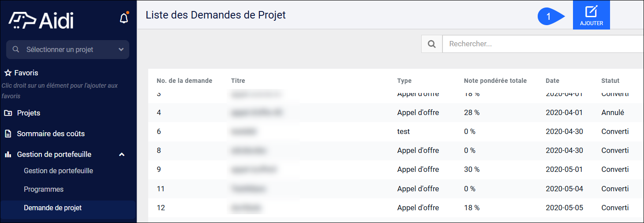Click the Aidi logo

point(41,20)
